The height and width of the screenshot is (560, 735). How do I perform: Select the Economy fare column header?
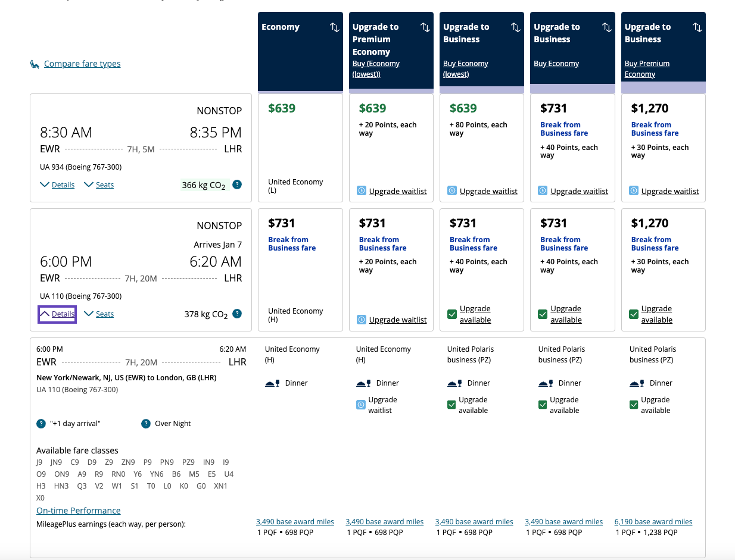tap(281, 27)
